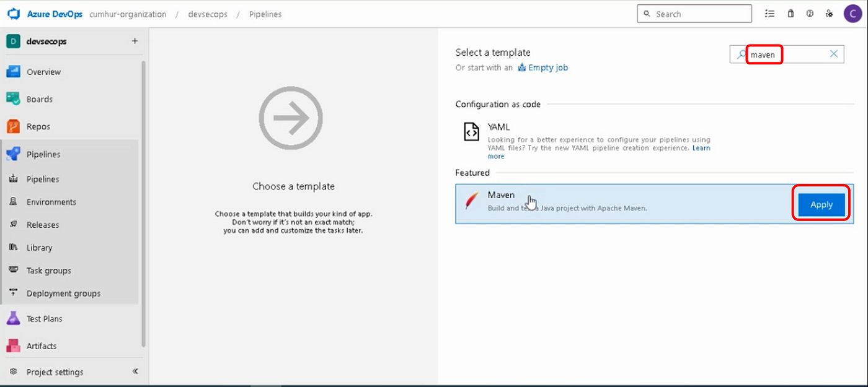Select the Maven template row
The height and width of the screenshot is (387, 868).
654,203
